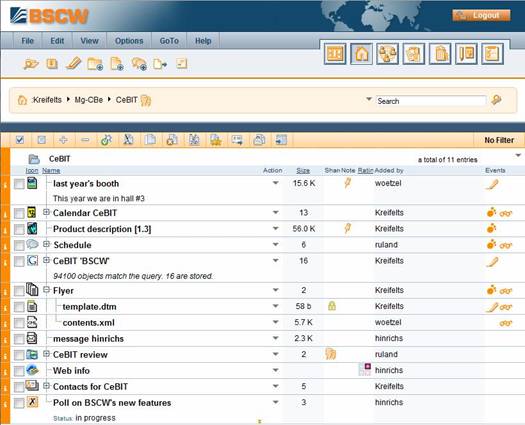Open the GoTo menu

[x=169, y=41]
